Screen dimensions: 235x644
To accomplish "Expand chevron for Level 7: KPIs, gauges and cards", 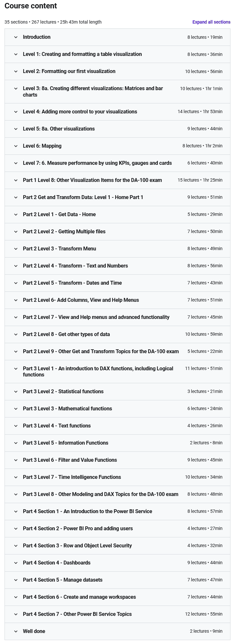I will (16, 163).
